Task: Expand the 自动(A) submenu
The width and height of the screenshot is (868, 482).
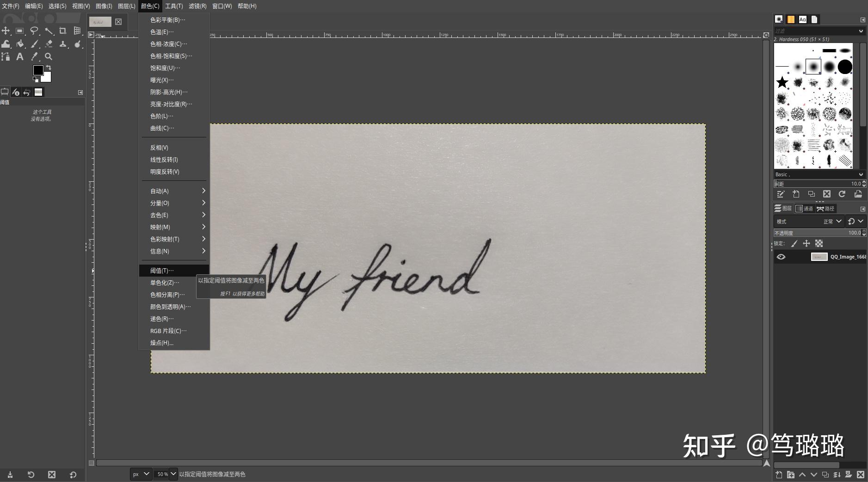Action: tap(174, 191)
